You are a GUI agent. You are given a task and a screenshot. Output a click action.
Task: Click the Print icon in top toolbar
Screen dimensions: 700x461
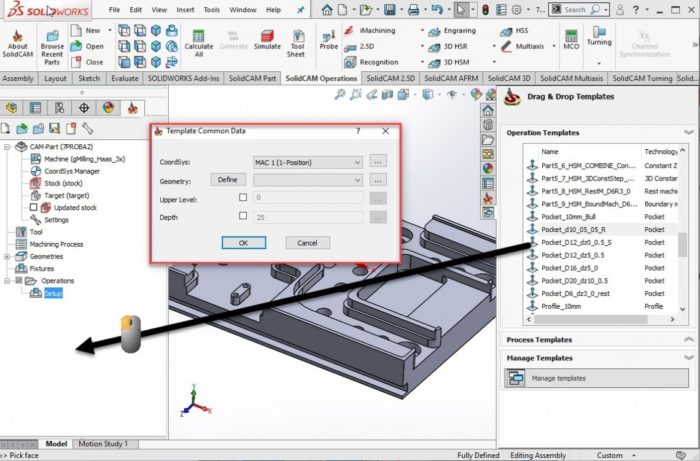click(x=413, y=9)
